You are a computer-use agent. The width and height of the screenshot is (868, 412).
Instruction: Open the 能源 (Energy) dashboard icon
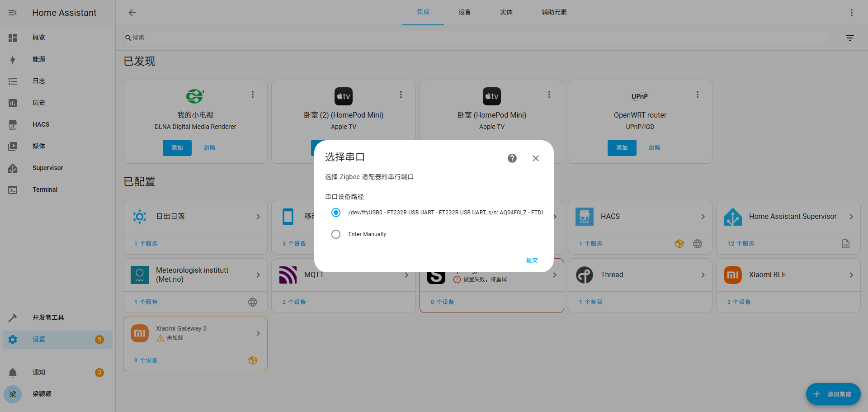coord(13,59)
